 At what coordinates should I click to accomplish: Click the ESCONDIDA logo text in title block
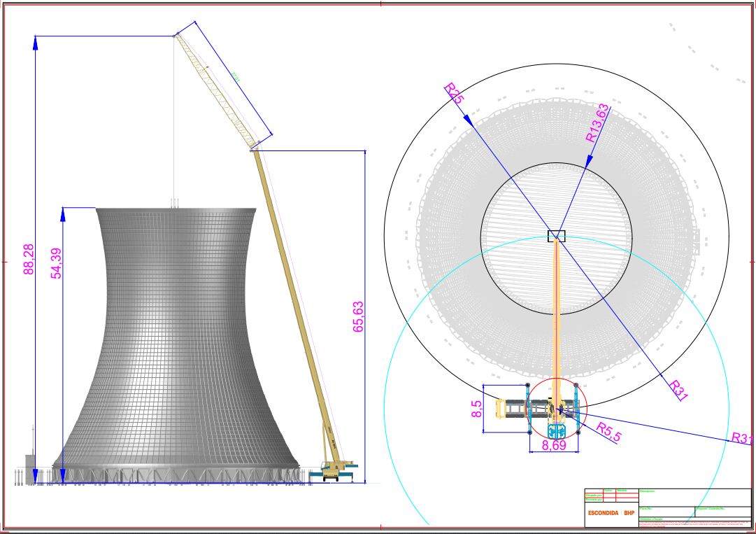[x=603, y=513]
